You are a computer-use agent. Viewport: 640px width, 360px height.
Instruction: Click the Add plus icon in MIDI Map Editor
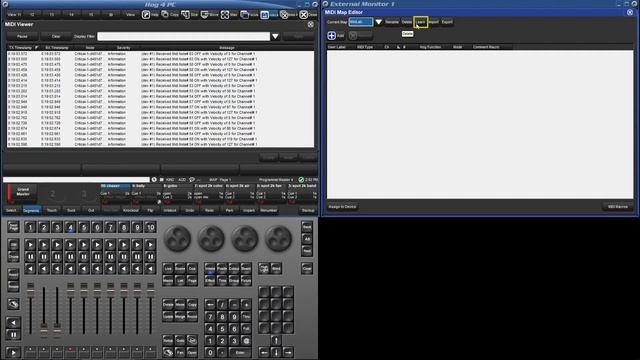point(331,36)
